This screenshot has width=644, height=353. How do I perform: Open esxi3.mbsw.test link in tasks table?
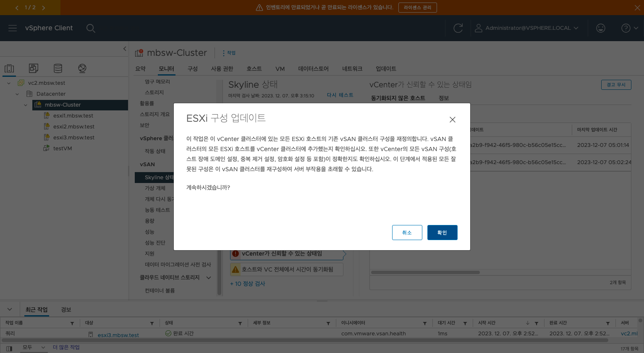tap(118, 335)
